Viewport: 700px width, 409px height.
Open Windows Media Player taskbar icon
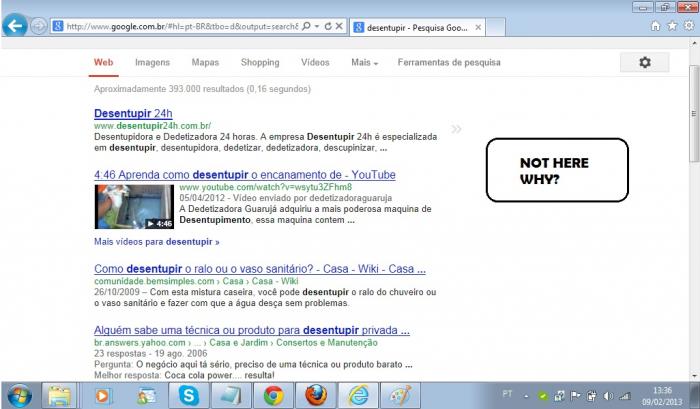tap(104, 396)
